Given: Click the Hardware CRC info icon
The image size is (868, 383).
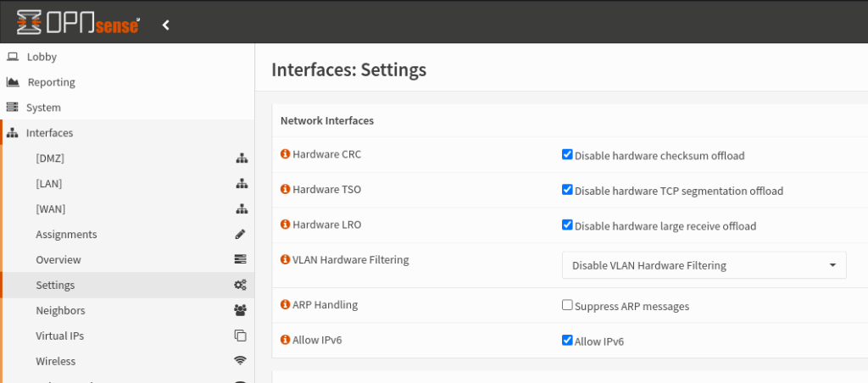Looking at the screenshot, I should click(285, 154).
